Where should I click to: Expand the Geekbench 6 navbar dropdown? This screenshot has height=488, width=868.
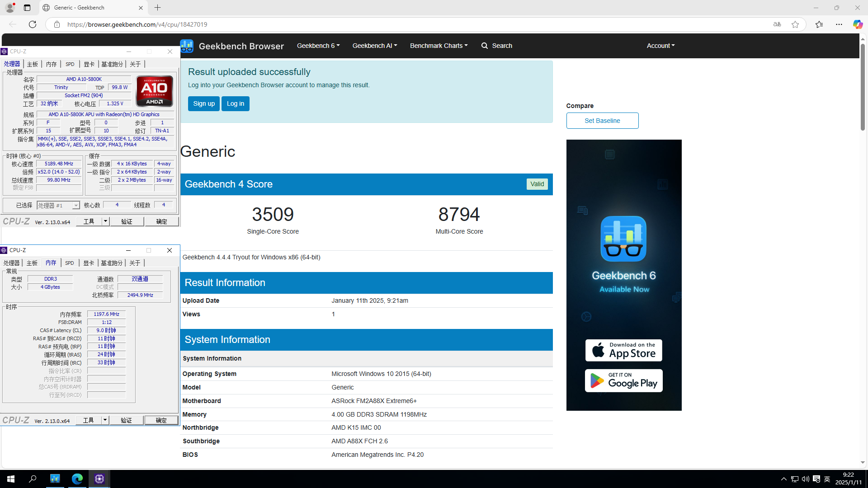[x=318, y=46]
